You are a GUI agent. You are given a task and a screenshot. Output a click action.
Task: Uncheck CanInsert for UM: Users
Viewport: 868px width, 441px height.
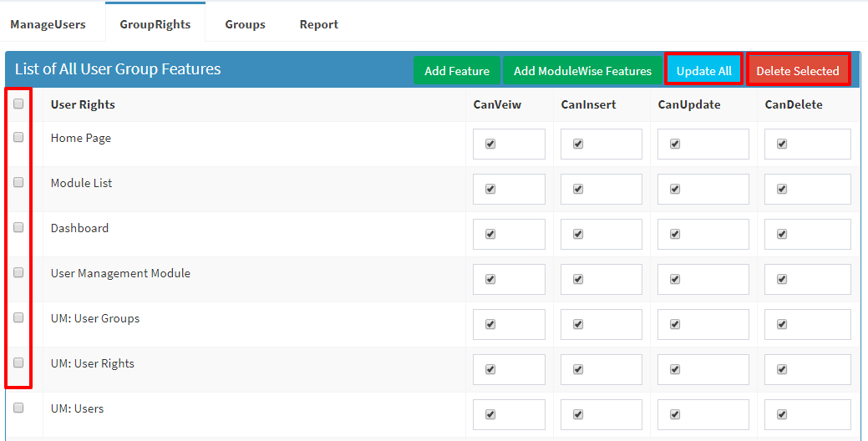578,414
